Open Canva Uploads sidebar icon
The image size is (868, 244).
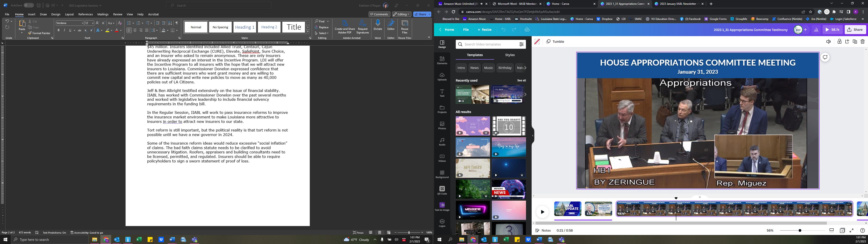[442, 77]
